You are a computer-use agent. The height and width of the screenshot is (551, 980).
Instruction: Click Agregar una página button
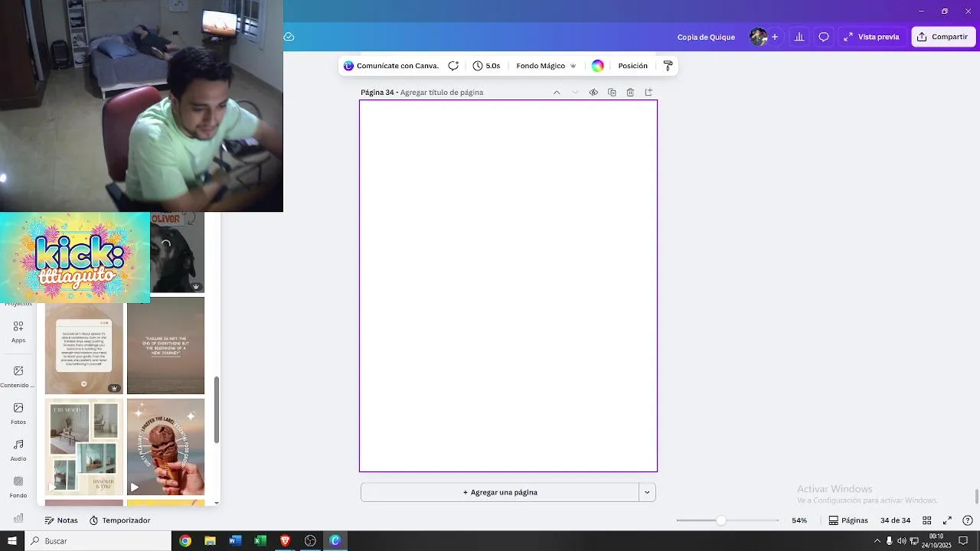point(500,493)
